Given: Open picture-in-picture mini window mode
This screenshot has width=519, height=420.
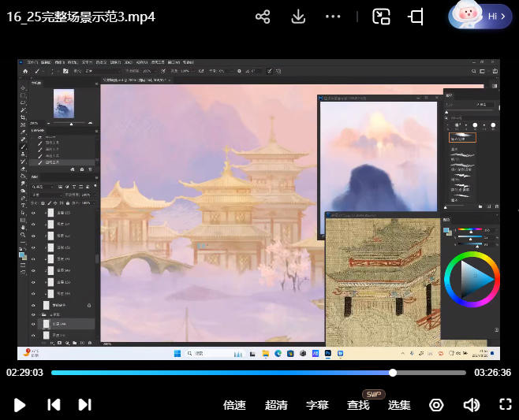Looking at the screenshot, I should [x=382, y=17].
